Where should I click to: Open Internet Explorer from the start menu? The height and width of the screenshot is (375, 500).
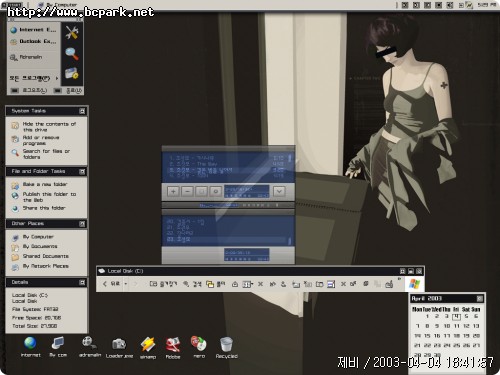point(33,30)
